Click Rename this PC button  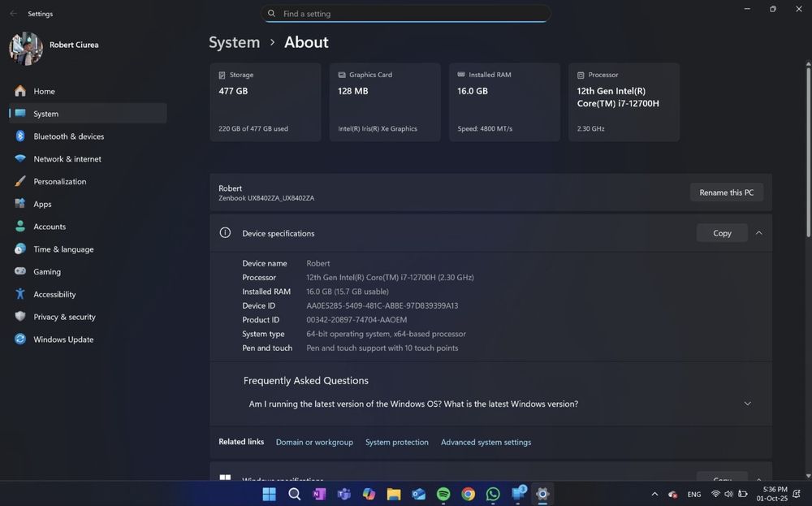[726, 192]
